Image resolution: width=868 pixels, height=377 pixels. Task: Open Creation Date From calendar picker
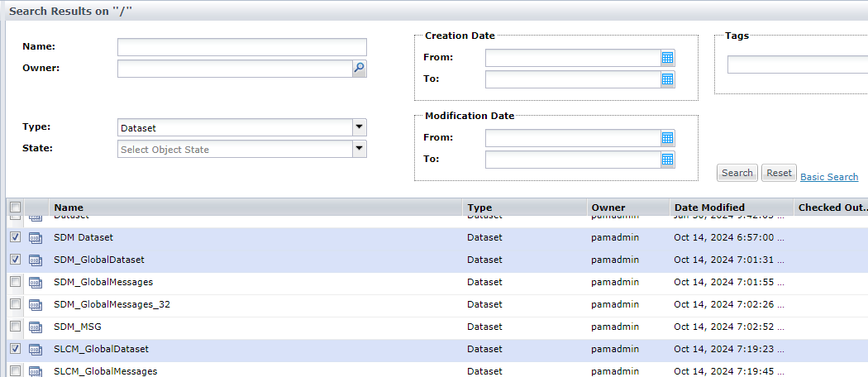tap(668, 58)
